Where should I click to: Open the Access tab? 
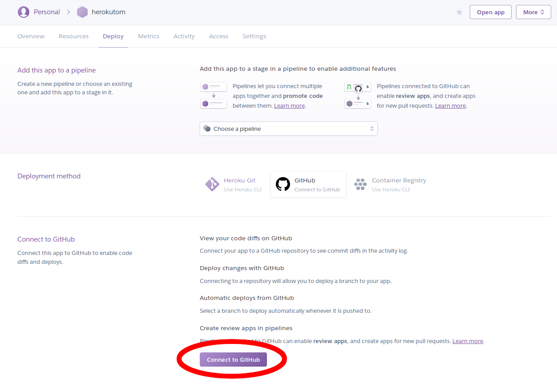[x=218, y=36]
